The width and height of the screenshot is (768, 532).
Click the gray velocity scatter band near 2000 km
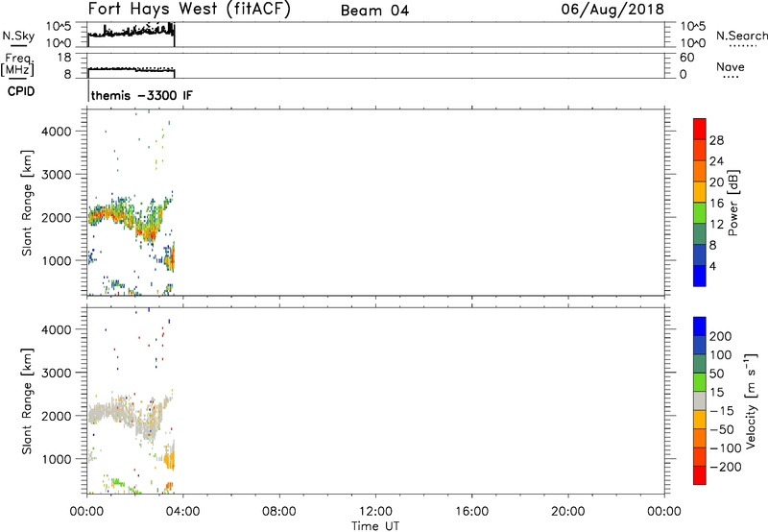tap(130, 416)
